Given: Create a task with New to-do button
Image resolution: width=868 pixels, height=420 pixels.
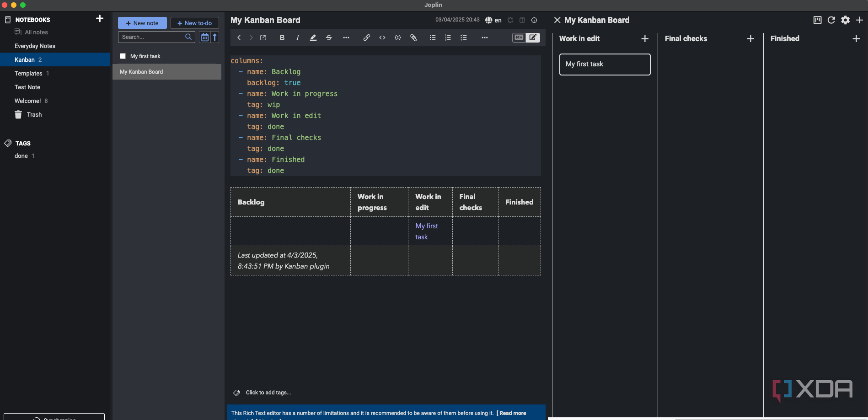Looking at the screenshot, I should pyautogui.click(x=195, y=23).
